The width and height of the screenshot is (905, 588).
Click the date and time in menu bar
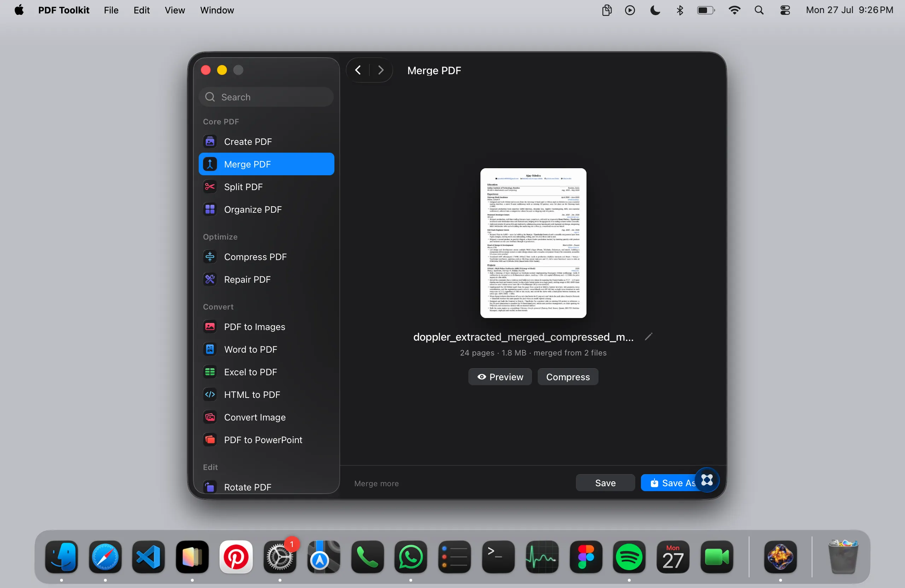[849, 10]
